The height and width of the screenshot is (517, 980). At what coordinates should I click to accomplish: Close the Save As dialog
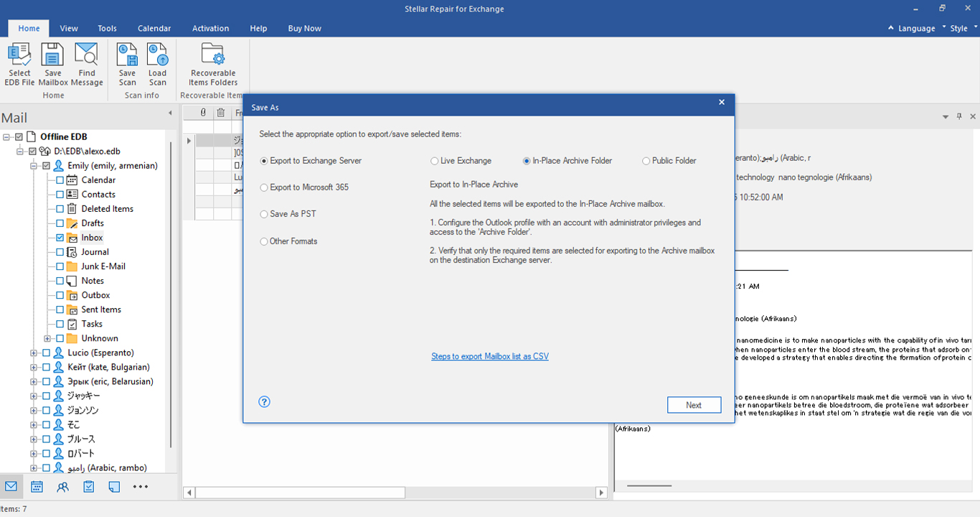point(722,103)
